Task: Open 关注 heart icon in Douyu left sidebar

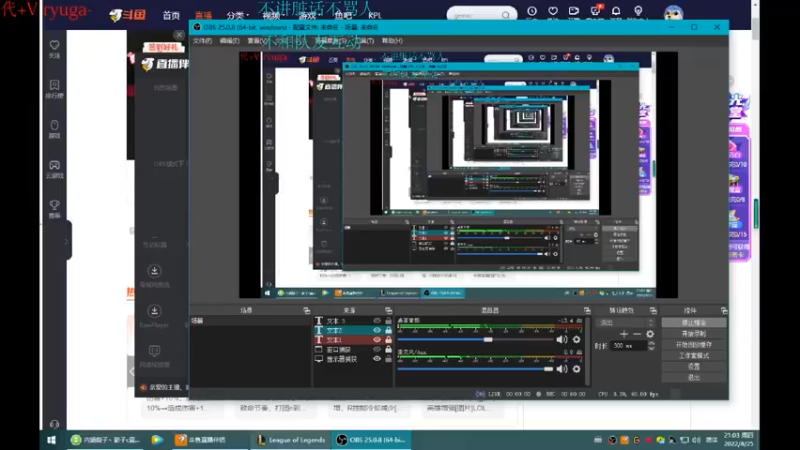Action: click(55, 45)
